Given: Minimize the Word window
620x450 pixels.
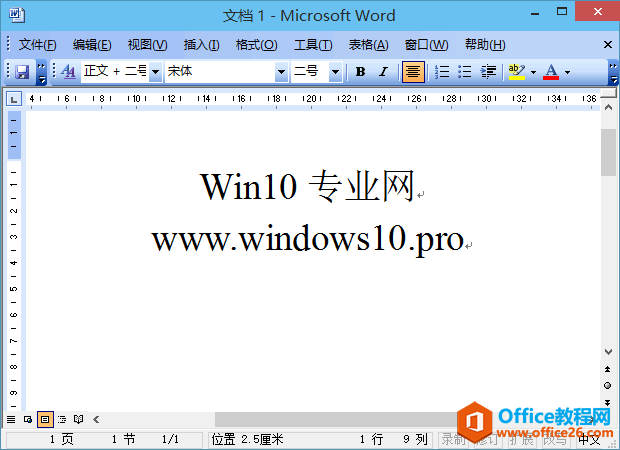Looking at the screenshot, I should 535,14.
